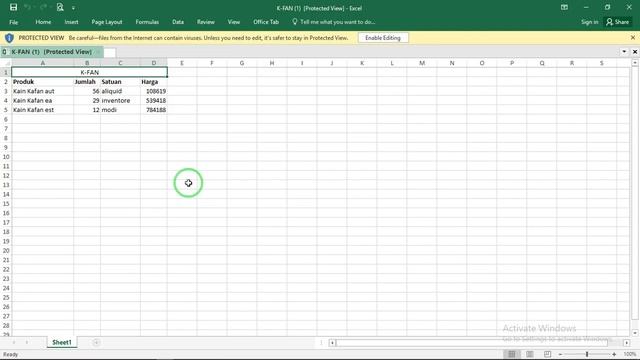
Task: Select column D header
Action: click(x=153, y=63)
